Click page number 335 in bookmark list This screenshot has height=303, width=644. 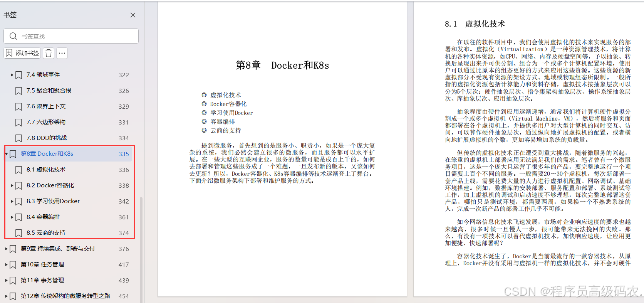(x=124, y=154)
